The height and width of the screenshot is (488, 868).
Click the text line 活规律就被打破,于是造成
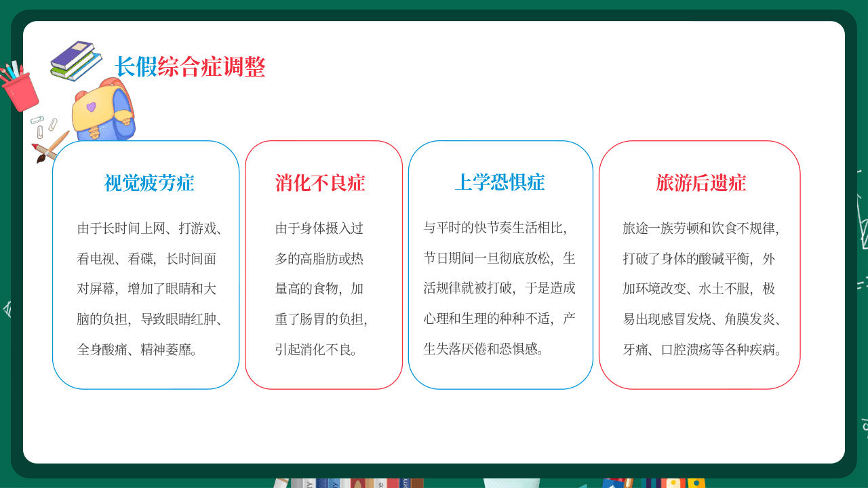(500, 289)
